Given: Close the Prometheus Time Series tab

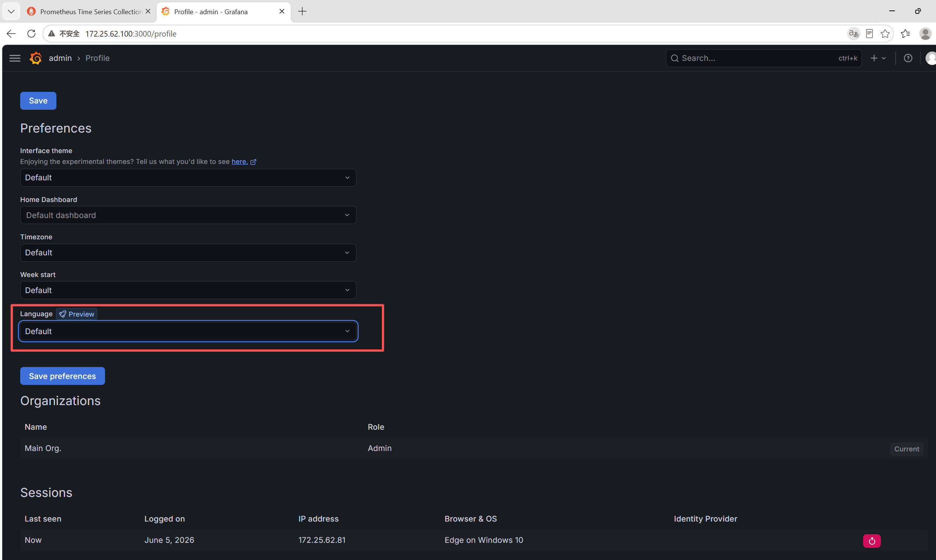Looking at the screenshot, I should point(148,11).
